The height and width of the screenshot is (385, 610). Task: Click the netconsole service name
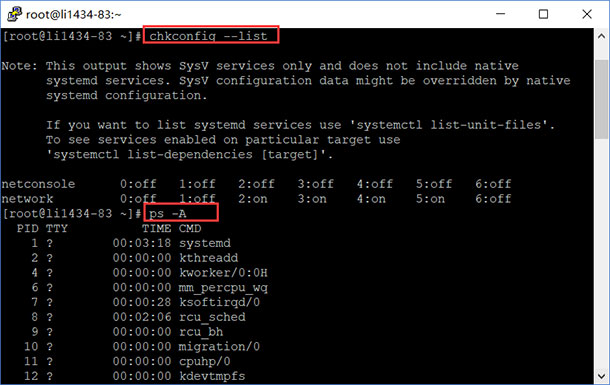pos(38,184)
